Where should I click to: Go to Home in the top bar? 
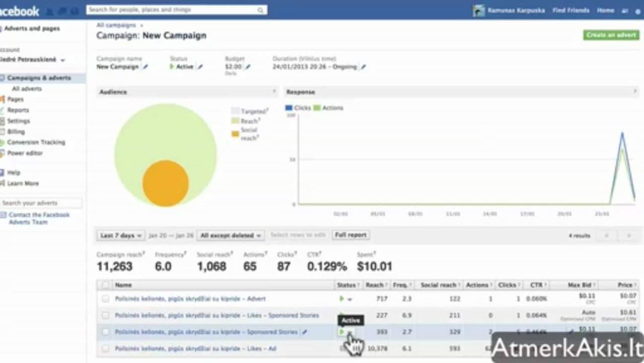click(x=605, y=11)
